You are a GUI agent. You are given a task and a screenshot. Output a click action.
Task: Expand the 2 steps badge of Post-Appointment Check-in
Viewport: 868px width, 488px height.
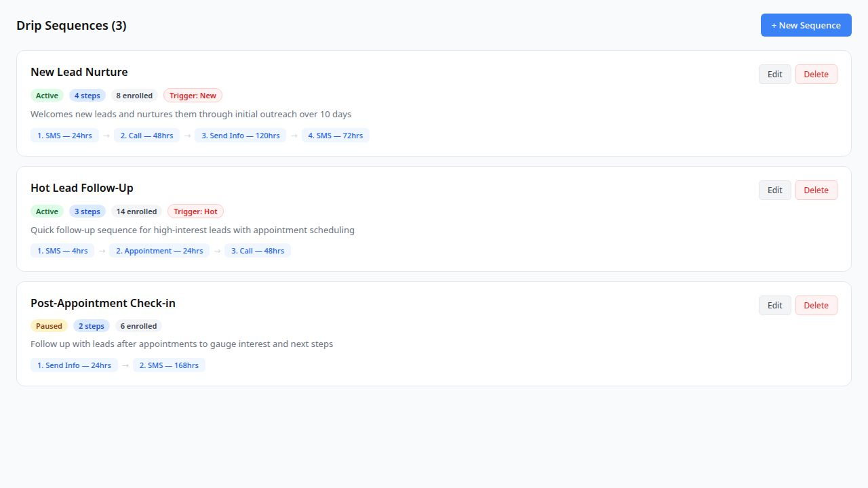(91, 325)
